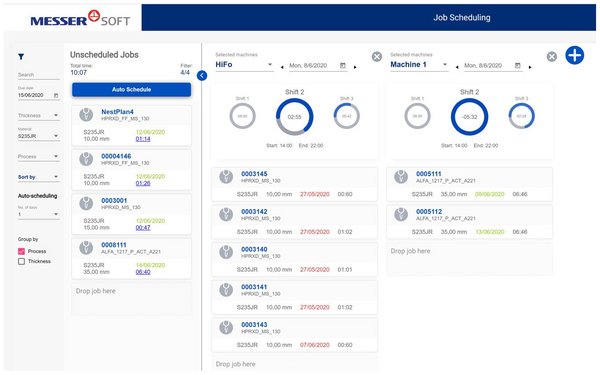Enable the Thickness group-by checkbox

pos(21,261)
